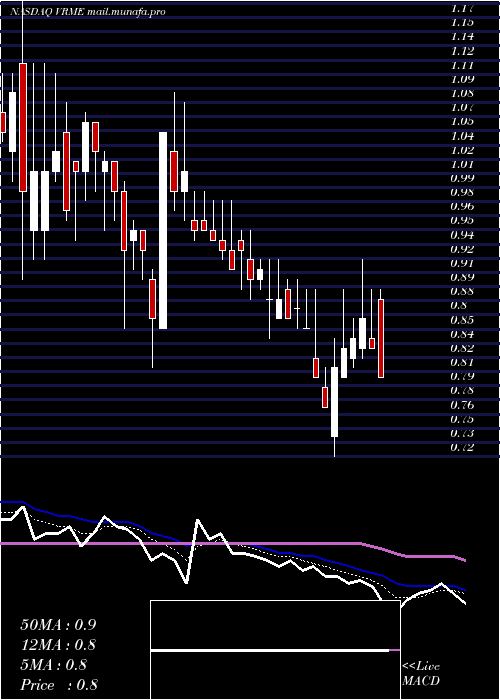Click the 0.75 price axis label

462,419
